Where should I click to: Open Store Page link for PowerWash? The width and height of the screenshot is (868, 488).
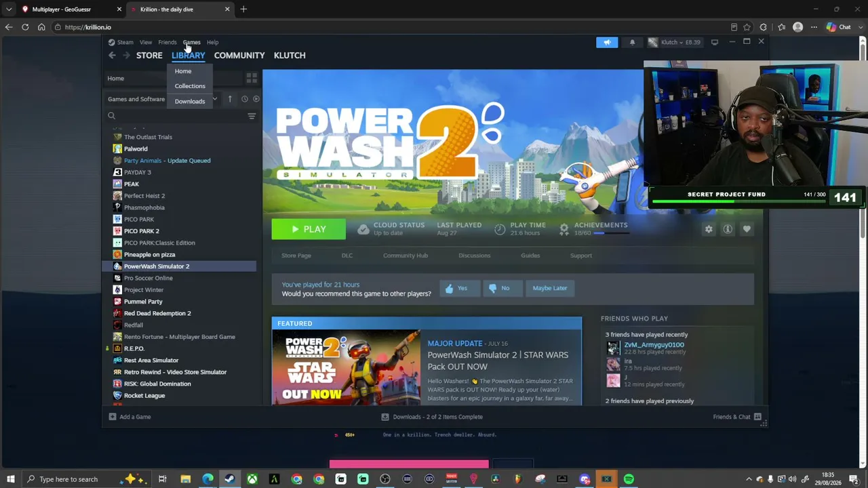coord(296,256)
